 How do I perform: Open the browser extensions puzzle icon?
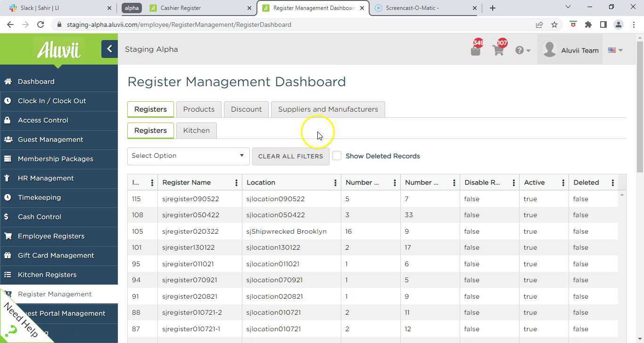[x=588, y=24]
